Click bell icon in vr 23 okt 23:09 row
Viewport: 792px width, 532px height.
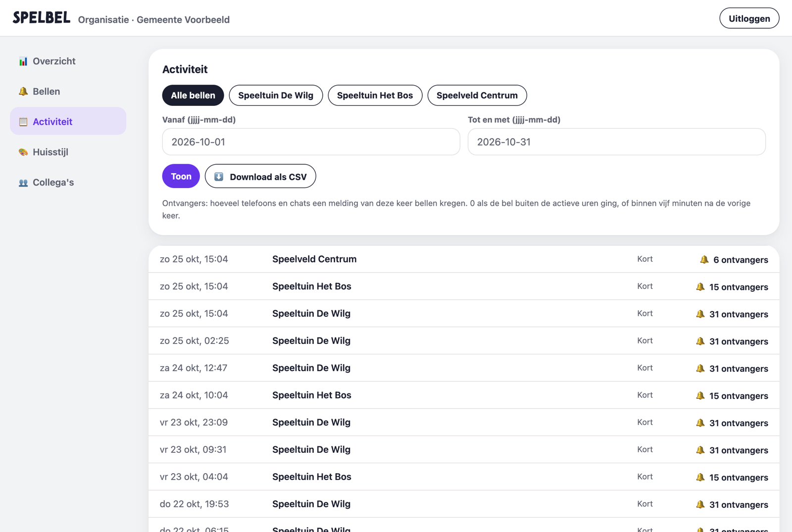(x=700, y=423)
